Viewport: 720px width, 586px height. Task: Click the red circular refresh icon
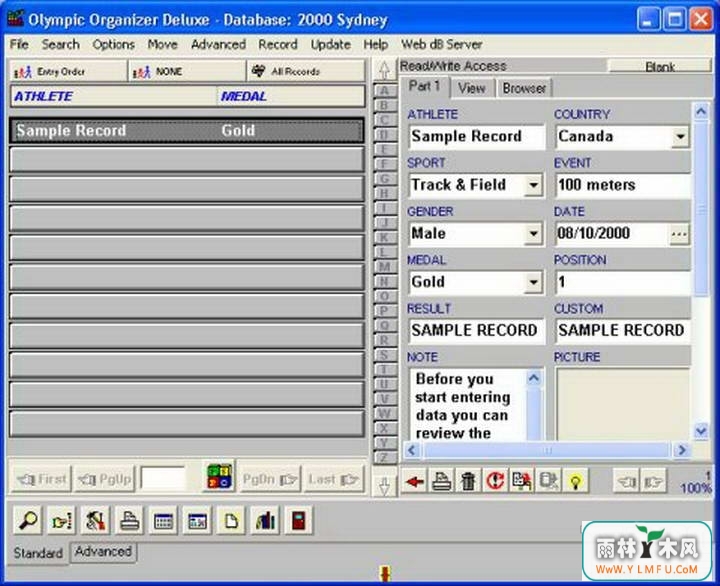(495, 481)
